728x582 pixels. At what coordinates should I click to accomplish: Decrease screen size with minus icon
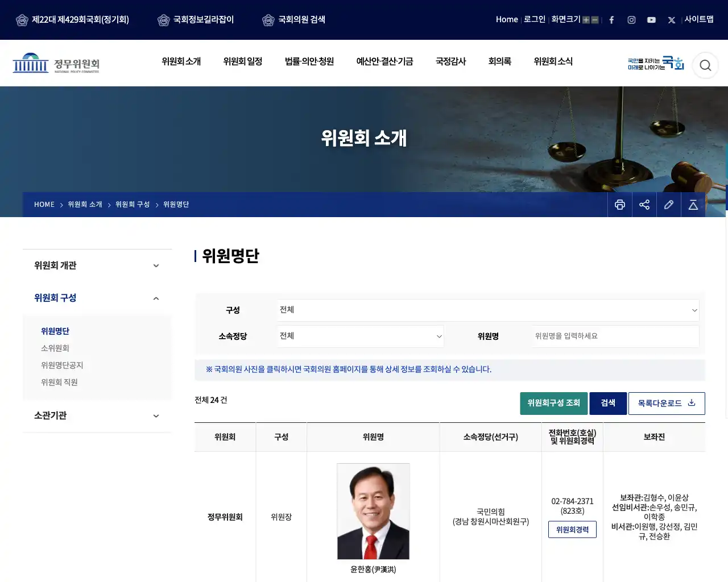(x=595, y=20)
